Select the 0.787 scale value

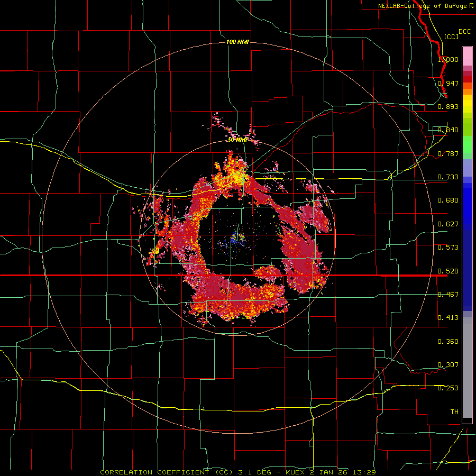point(448,153)
